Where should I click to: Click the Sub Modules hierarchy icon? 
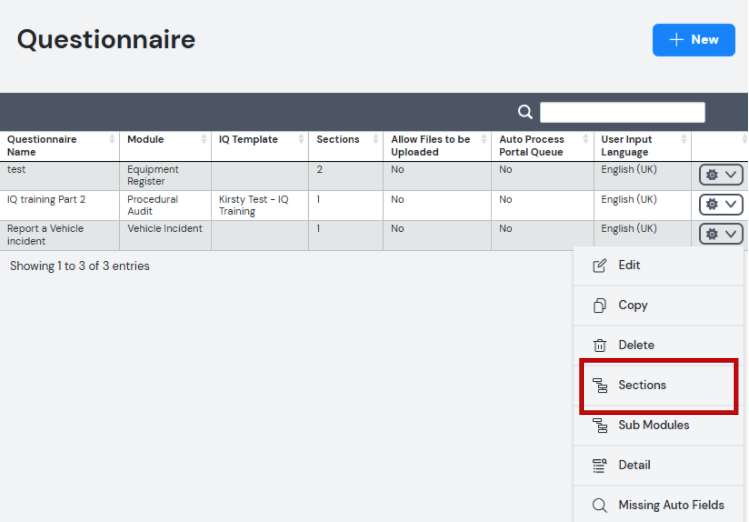(599, 425)
